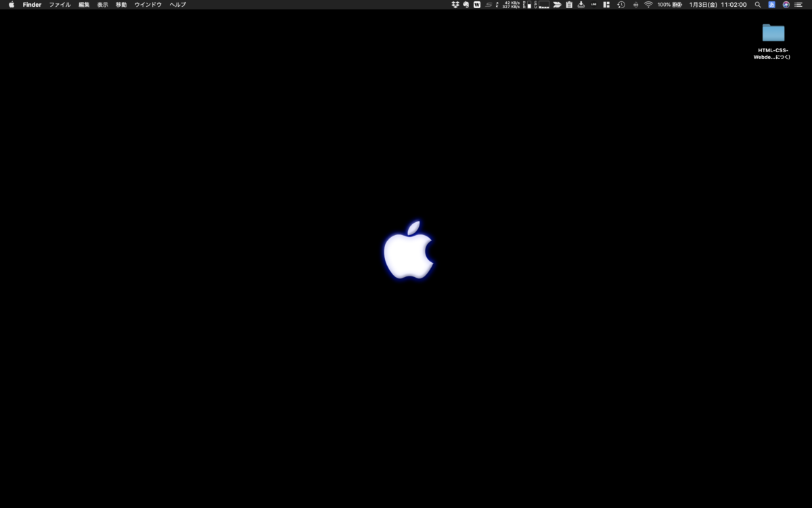Open the 表示 menu
Viewport: 812px width, 508px height.
click(102, 5)
